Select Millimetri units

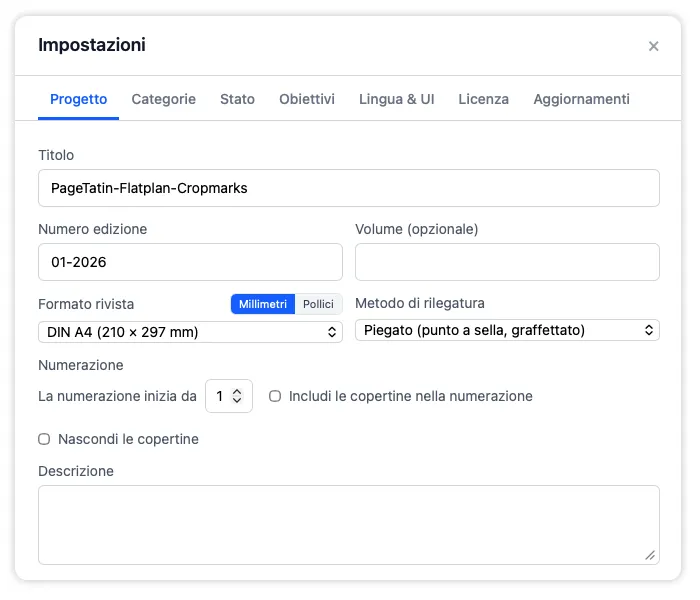[x=263, y=304]
